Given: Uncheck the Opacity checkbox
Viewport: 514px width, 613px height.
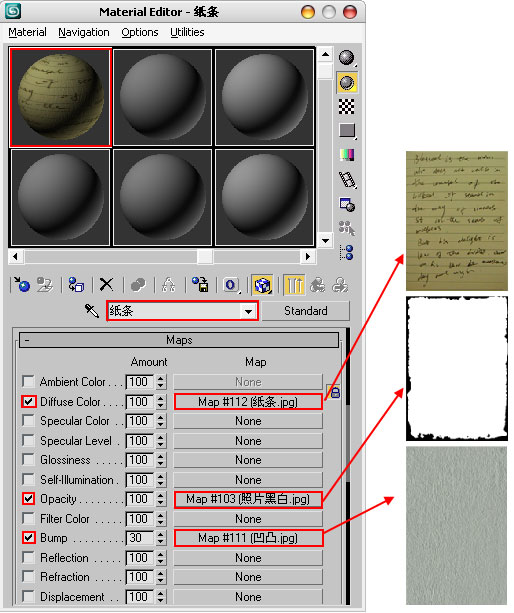Looking at the screenshot, I should pos(28,498).
